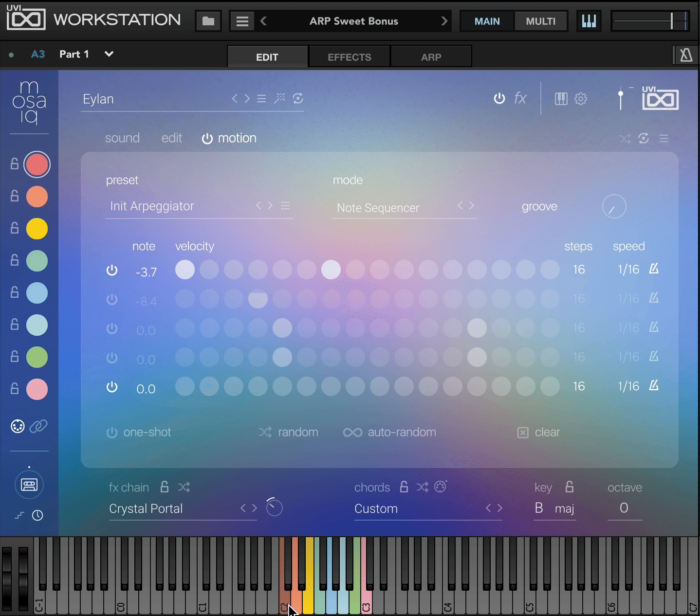Open the hamburger preset menu in header
Viewport: 700px width, 616px height.
coord(242,21)
